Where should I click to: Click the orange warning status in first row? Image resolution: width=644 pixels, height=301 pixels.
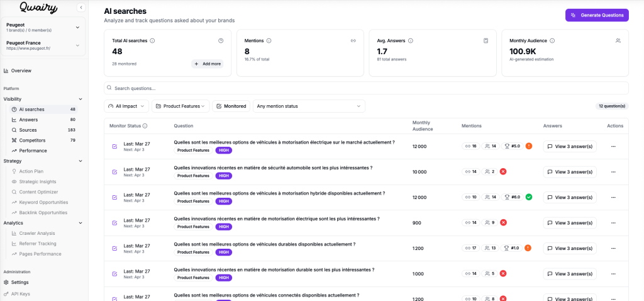[529, 146]
